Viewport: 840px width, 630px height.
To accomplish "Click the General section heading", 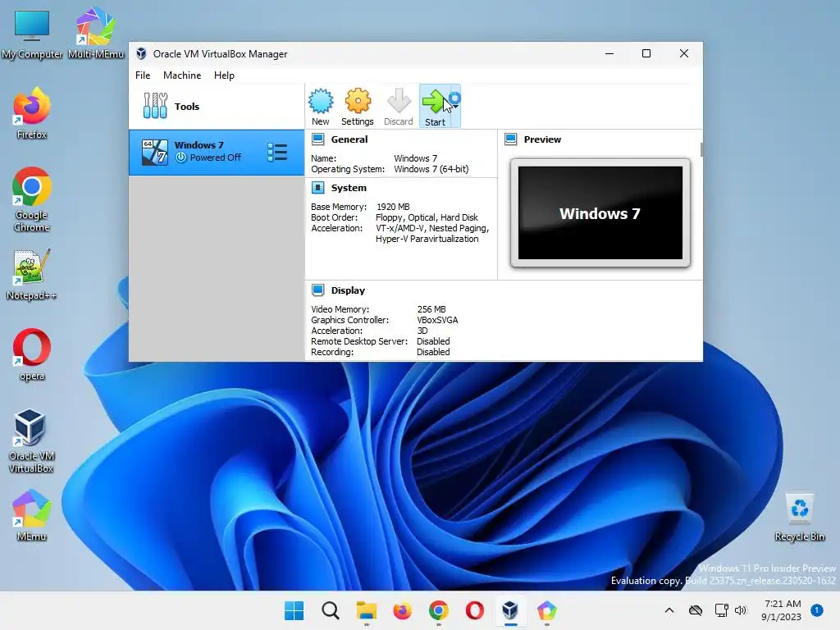I will pyautogui.click(x=349, y=139).
